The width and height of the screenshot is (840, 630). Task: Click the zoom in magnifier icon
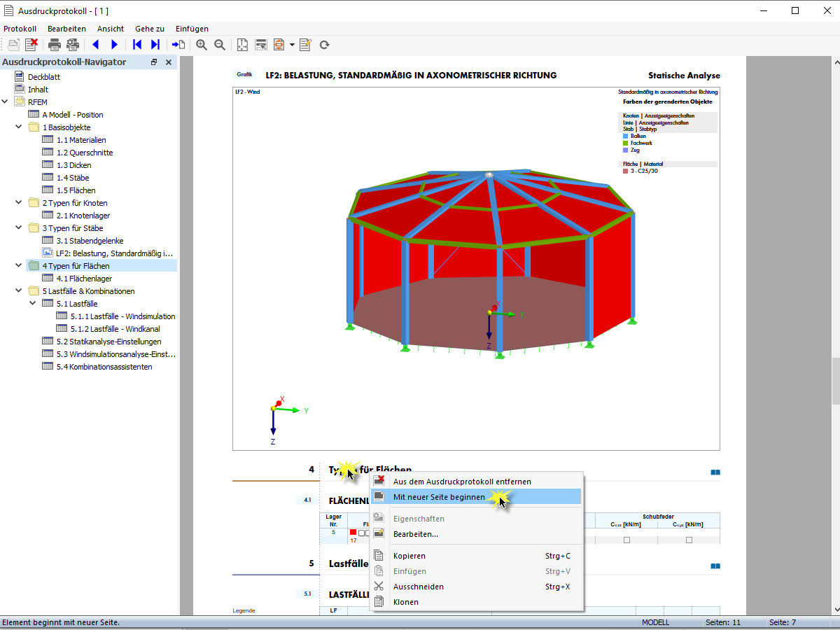point(202,45)
